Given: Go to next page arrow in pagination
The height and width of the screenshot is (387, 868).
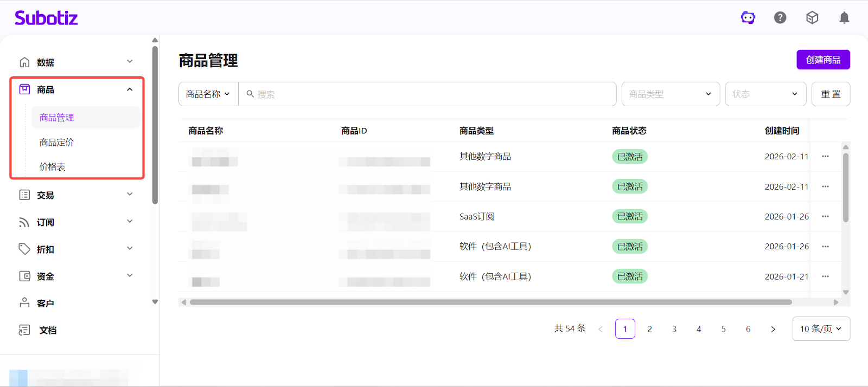Looking at the screenshot, I should tap(773, 329).
